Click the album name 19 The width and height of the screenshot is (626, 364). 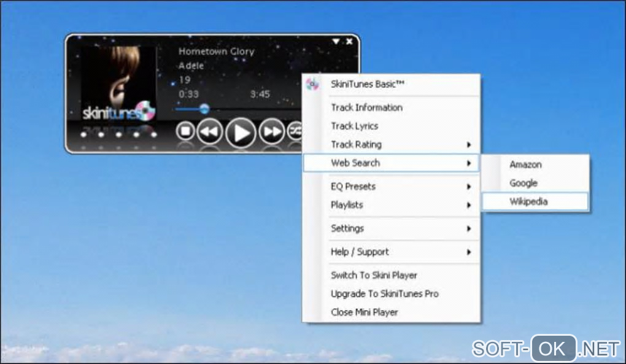point(185,80)
